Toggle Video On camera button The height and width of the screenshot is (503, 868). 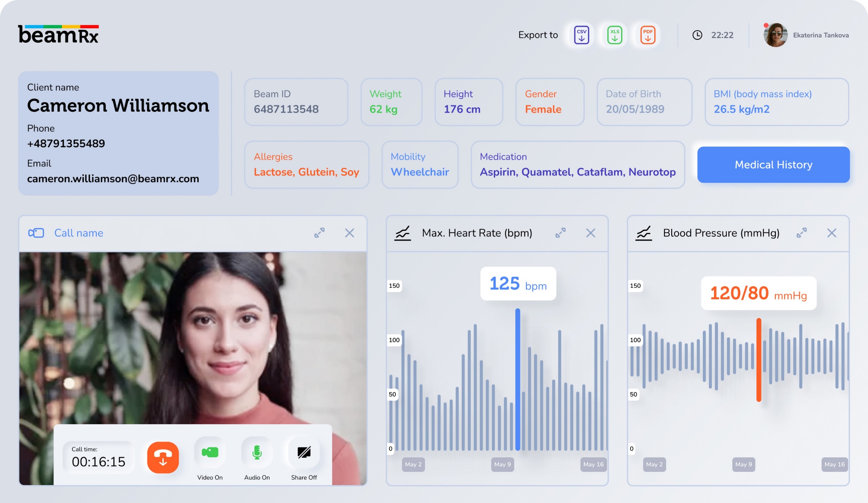[x=210, y=452]
